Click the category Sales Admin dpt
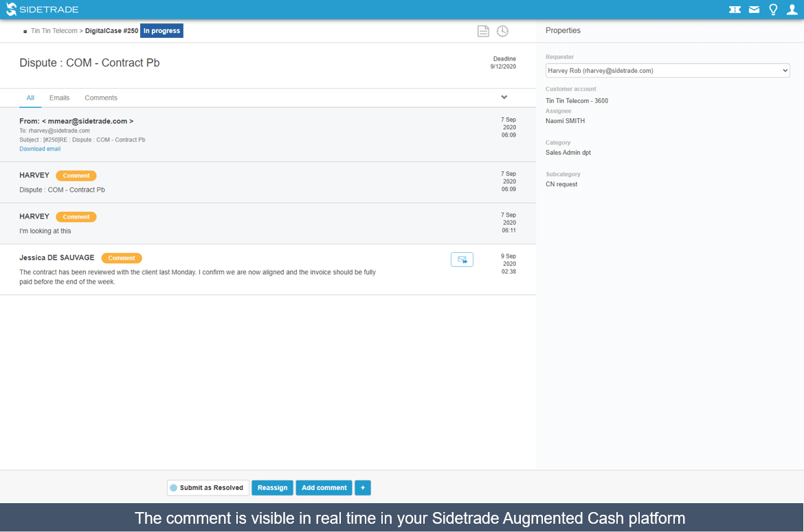 point(568,153)
